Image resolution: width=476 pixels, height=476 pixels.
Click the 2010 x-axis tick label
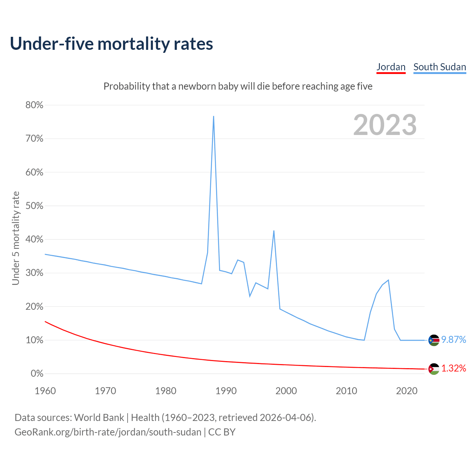coord(346,391)
